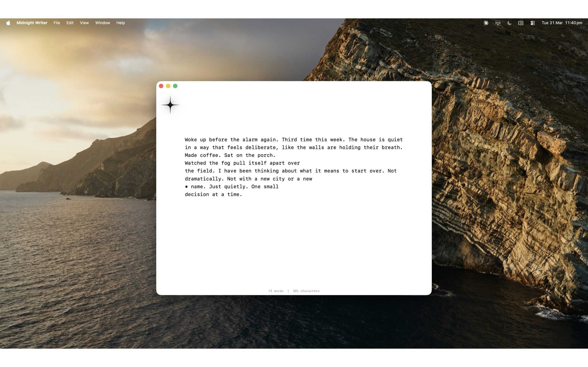Open the Edit menu
The height and width of the screenshot is (367, 588).
[x=70, y=23]
